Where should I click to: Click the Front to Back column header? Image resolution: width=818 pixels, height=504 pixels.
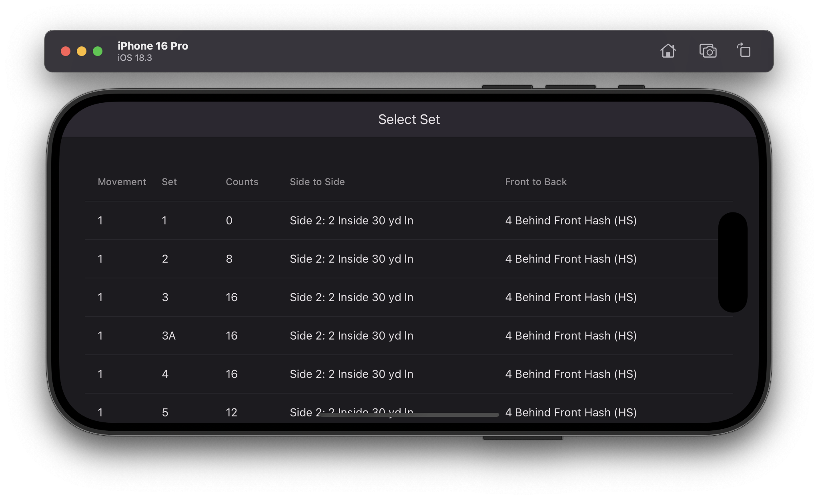click(x=535, y=182)
